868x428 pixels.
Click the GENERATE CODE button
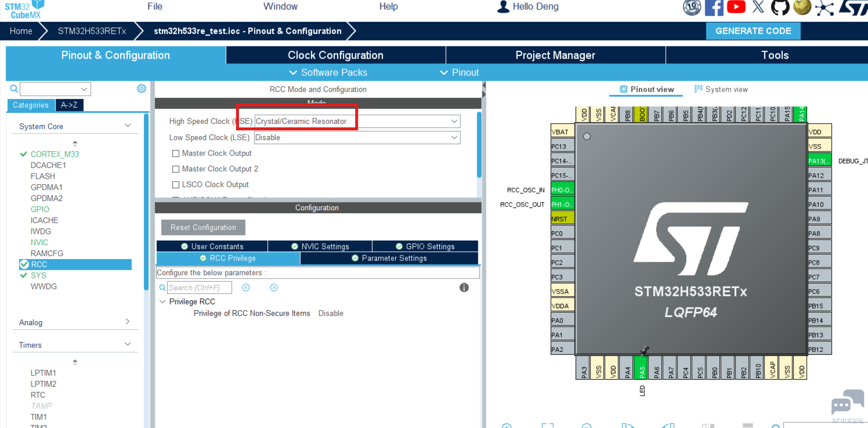[x=753, y=31]
